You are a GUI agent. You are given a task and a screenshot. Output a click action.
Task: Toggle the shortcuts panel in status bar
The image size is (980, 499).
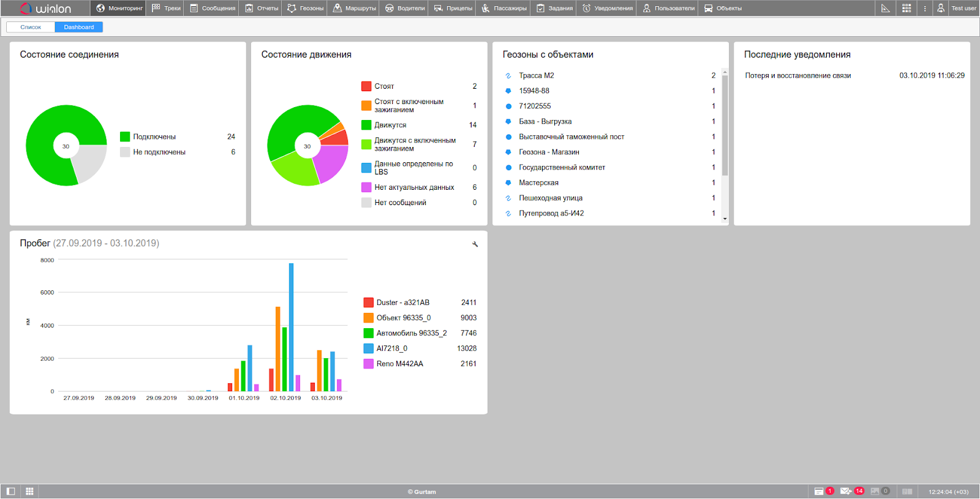pyautogui.click(x=907, y=491)
